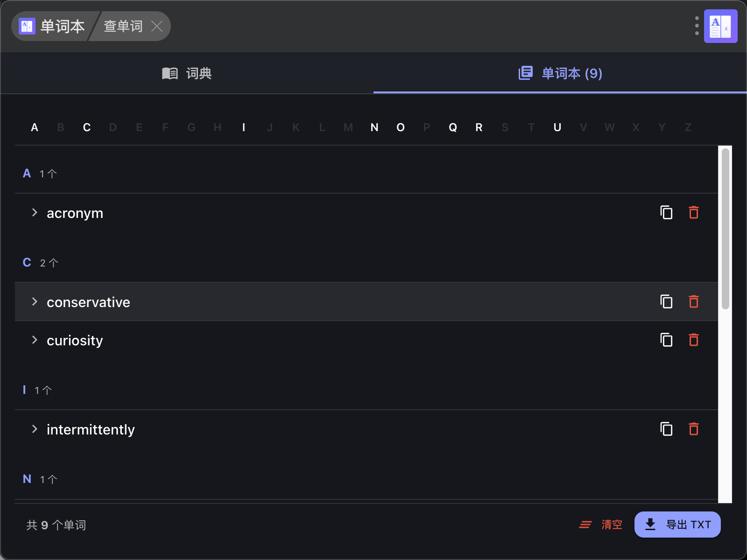Click the 单词本 title label

coord(63,26)
